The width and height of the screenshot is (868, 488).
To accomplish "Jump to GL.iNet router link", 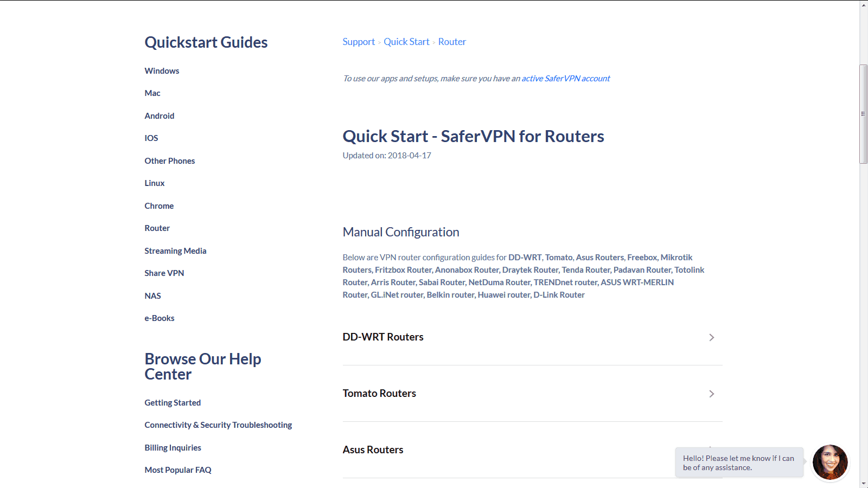I will tap(397, 295).
